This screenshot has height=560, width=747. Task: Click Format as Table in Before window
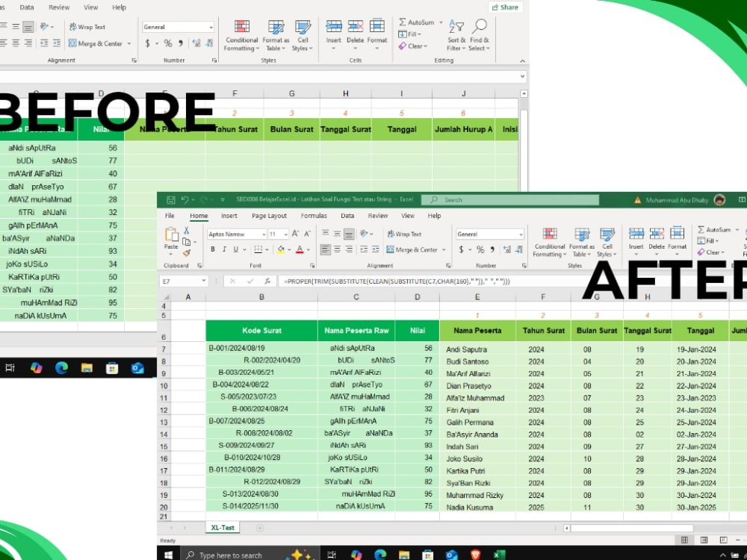[x=276, y=35]
